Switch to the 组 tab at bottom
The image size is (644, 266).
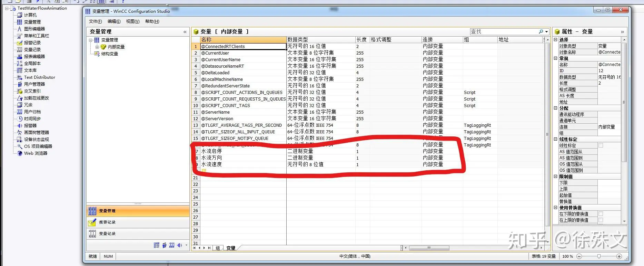[x=218, y=248]
